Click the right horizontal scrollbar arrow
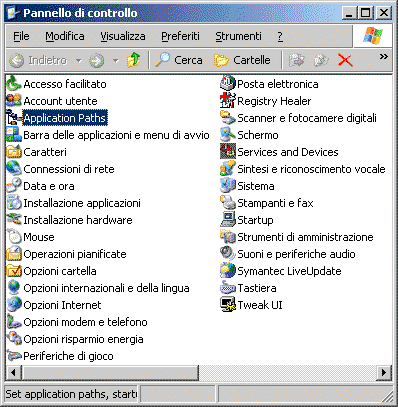398x407 pixels. coord(384,373)
